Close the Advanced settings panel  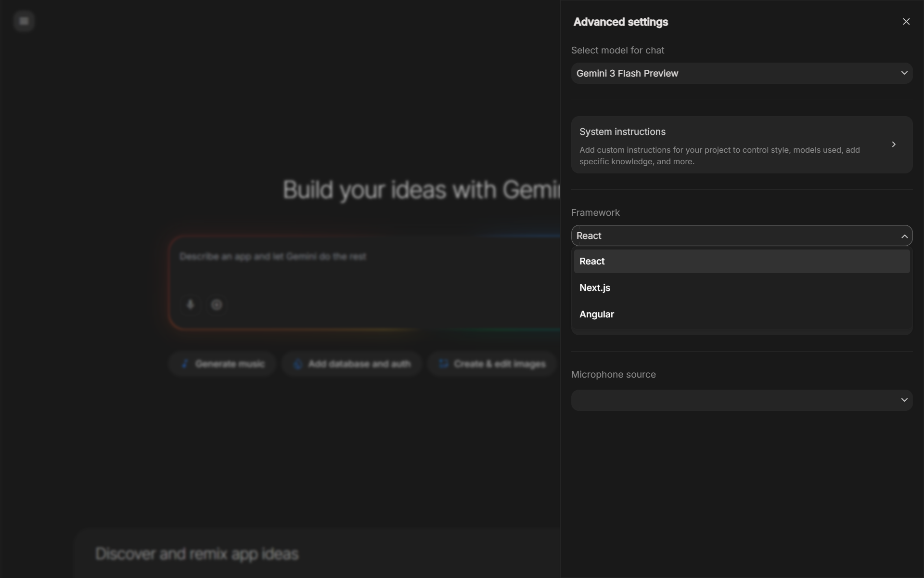pyautogui.click(x=906, y=22)
